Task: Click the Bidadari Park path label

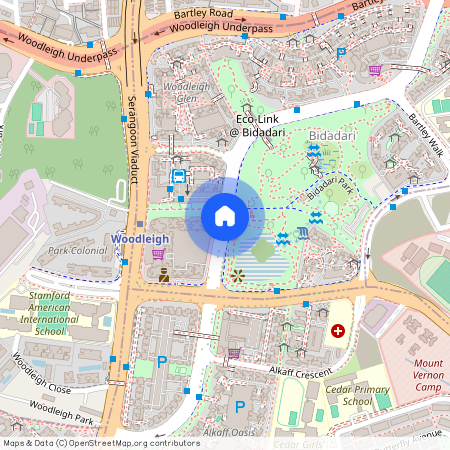Action: [330, 188]
